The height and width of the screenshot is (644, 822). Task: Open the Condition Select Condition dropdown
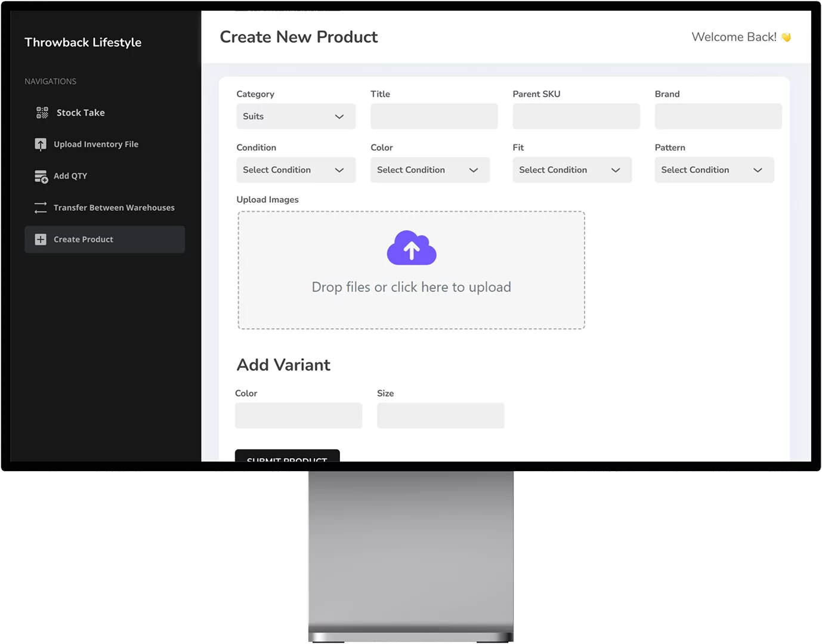[295, 170]
